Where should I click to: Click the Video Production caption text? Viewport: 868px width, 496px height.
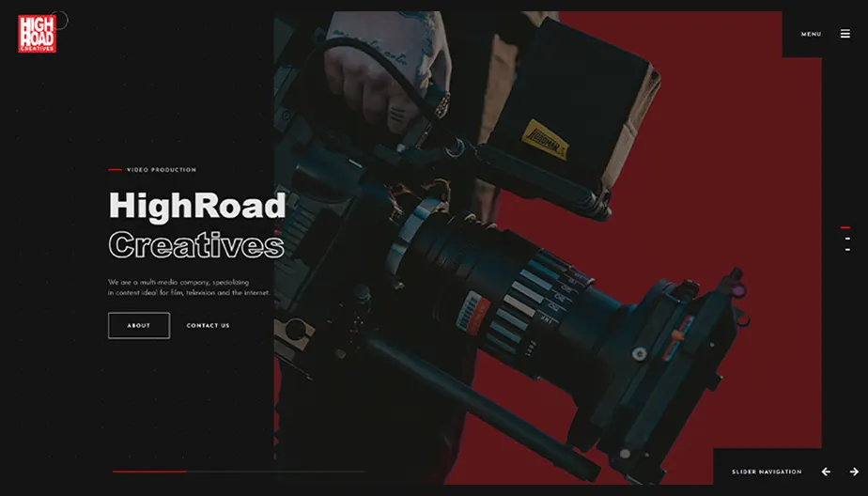161,170
